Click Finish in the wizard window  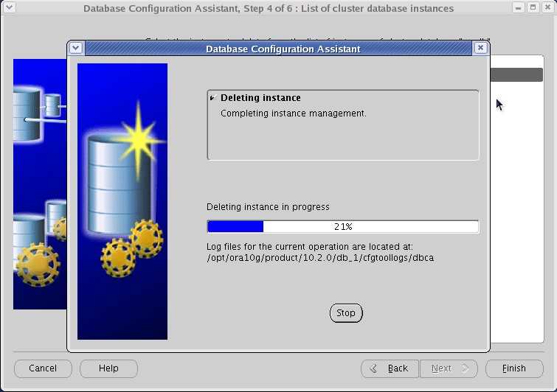coord(514,368)
